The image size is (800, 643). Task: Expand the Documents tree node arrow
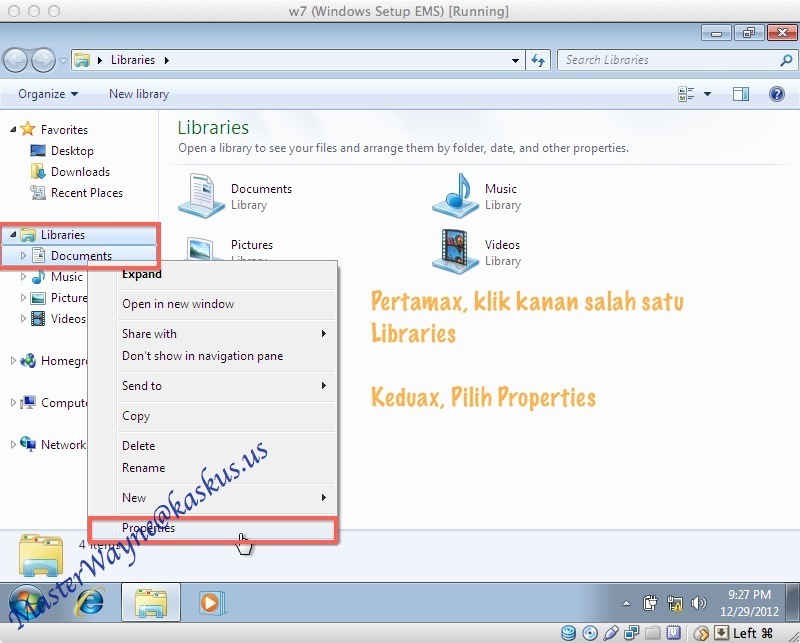(x=23, y=255)
